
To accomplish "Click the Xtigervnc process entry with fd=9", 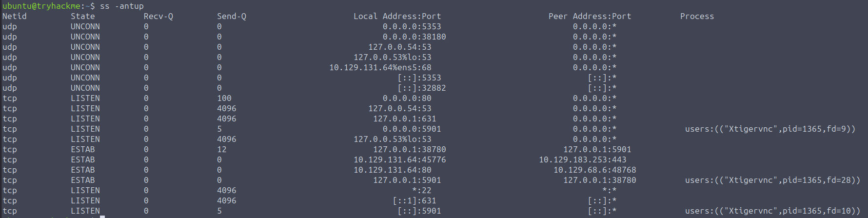I will (x=770, y=129).
